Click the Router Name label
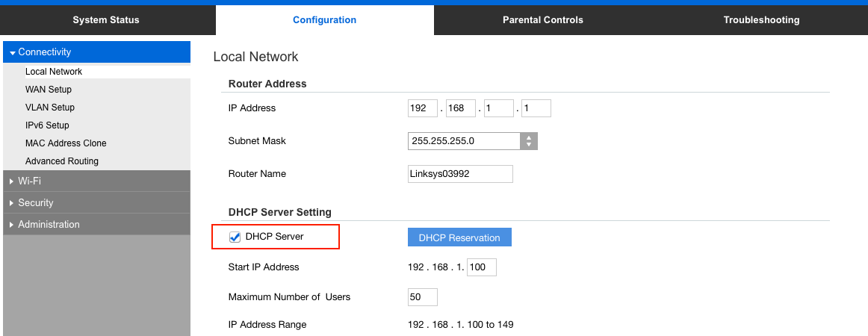The width and height of the screenshot is (868, 336). point(257,173)
